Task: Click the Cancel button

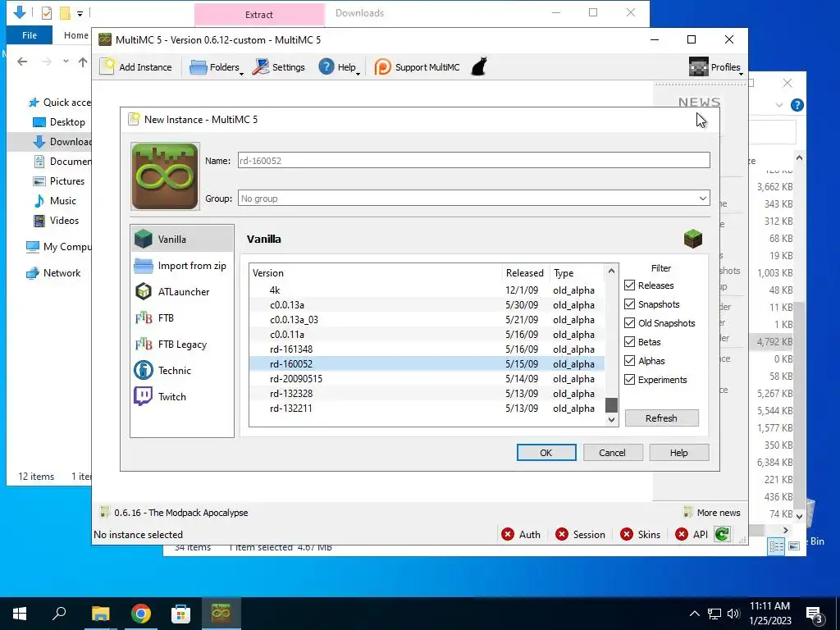Action: coord(612,453)
